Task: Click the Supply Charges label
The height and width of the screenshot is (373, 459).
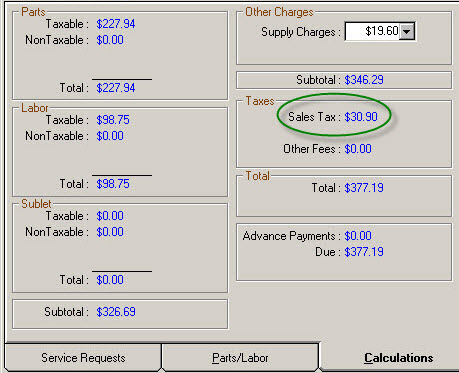Action: click(301, 32)
